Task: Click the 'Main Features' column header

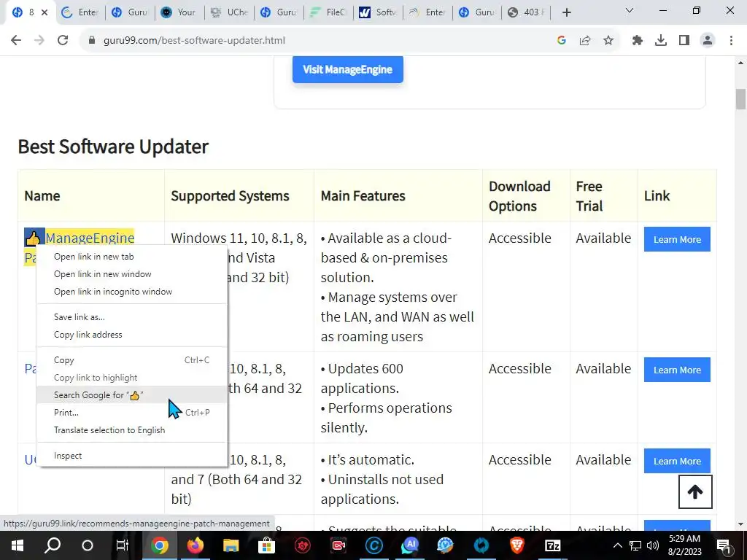Action: tap(363, 195)
